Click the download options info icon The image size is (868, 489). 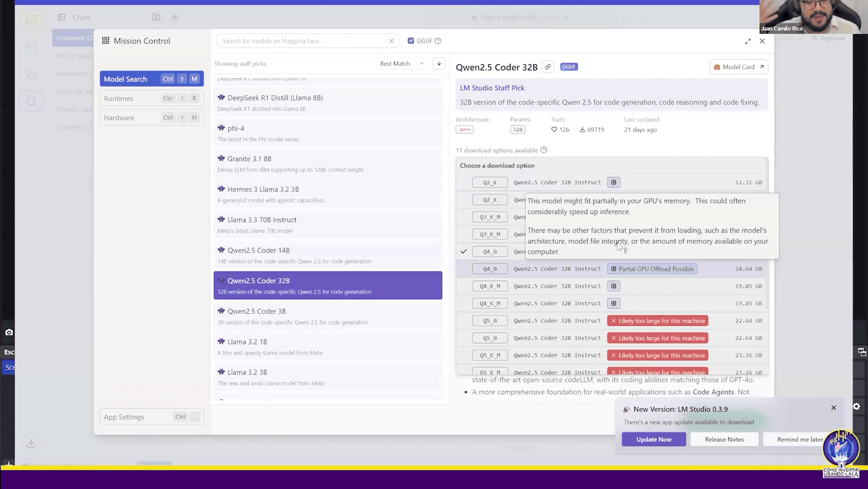pos(544,150)
